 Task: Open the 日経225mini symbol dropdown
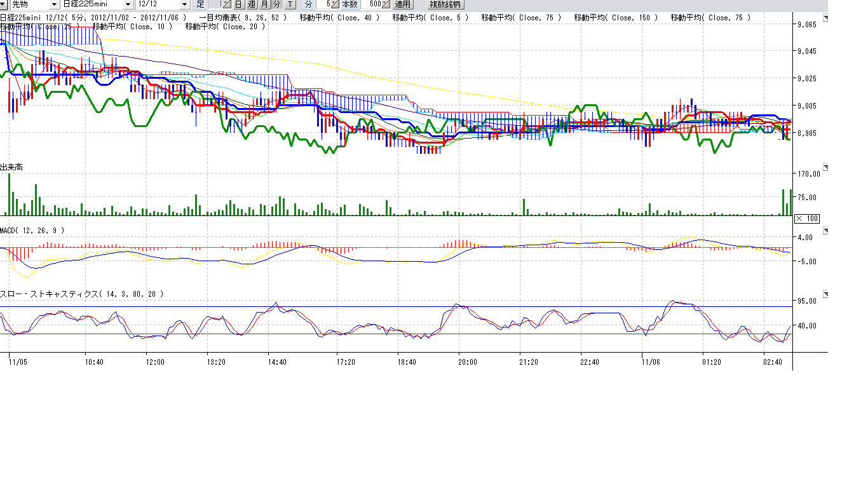128,4
